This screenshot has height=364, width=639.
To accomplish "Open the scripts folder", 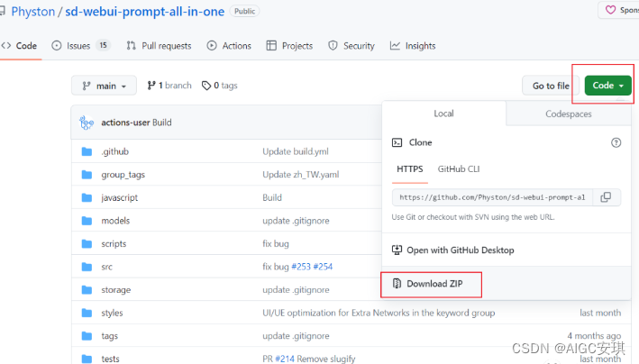I will (114, 244).
